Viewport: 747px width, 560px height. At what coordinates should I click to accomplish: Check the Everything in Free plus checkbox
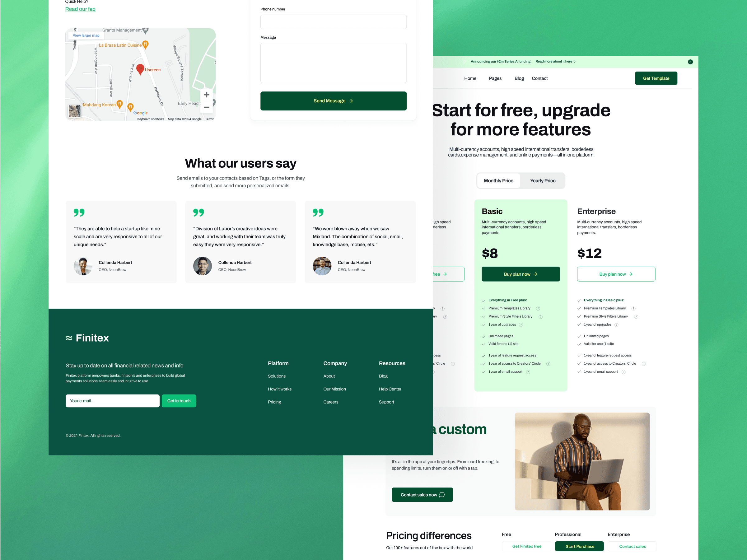click(x=485, y=300)
